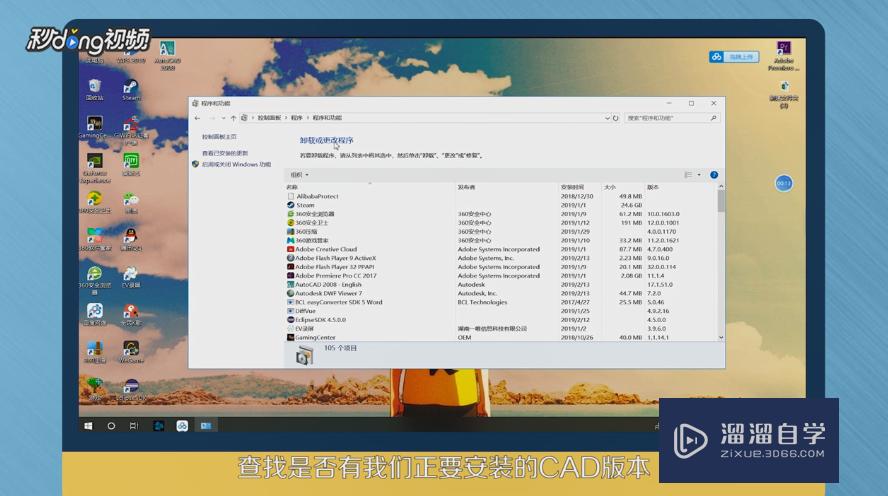Select Adobe Flash Player 32 PPAPI
Viewport: 888px width, 496px height.
coord(501,267)
